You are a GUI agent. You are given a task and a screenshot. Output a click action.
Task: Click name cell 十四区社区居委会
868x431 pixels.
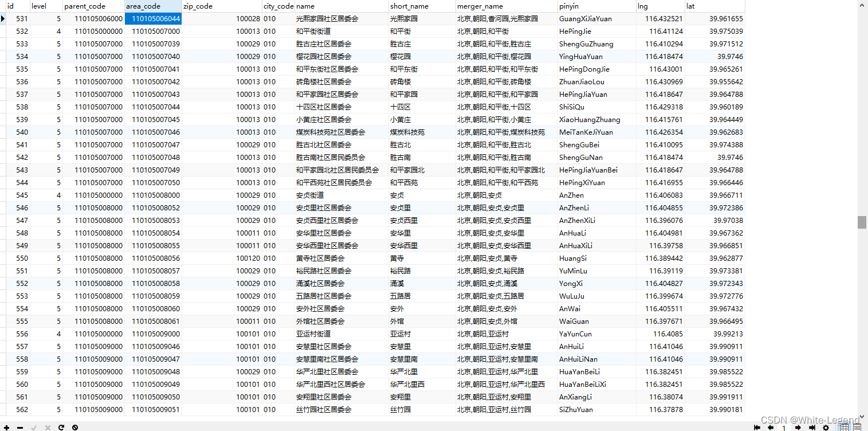coord(341,107)
